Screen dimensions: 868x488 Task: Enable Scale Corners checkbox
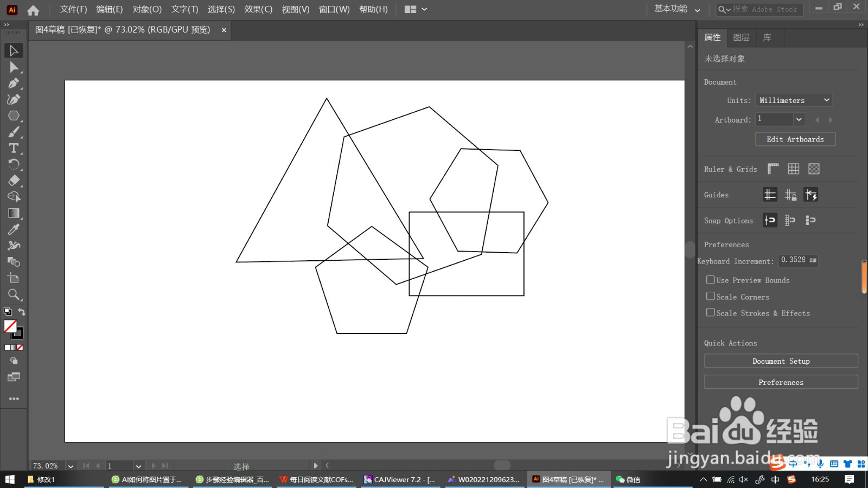point(710,296)
